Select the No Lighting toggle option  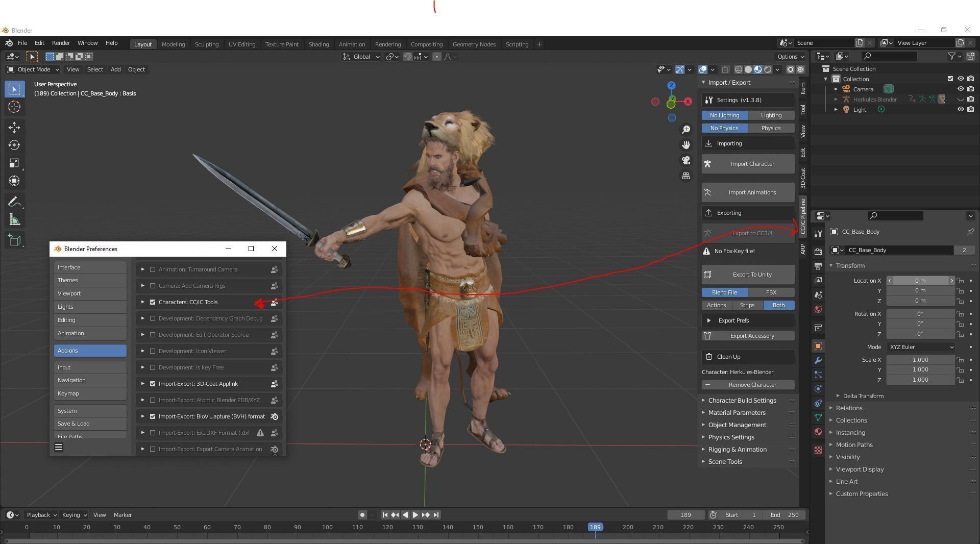(x=724, y=115)
